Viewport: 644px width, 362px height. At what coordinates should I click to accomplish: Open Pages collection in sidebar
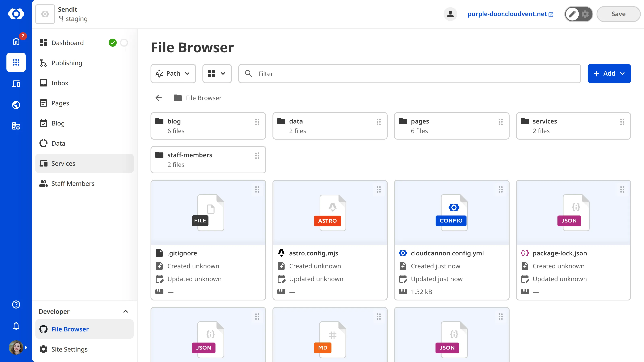(85, 103)
